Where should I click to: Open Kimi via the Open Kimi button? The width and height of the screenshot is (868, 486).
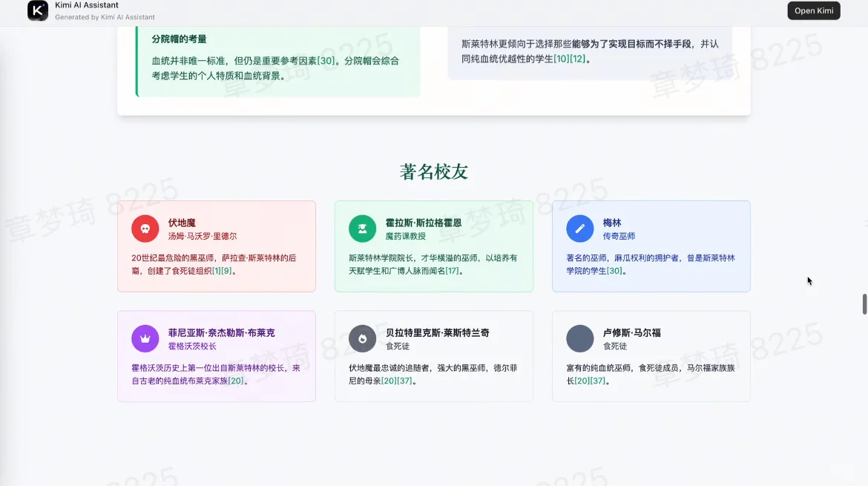813,10
